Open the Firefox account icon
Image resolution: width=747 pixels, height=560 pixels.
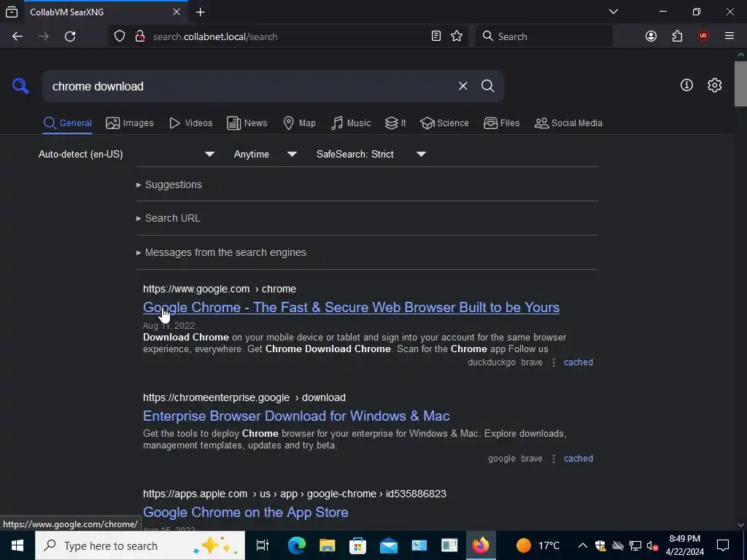tap(651, 36)
